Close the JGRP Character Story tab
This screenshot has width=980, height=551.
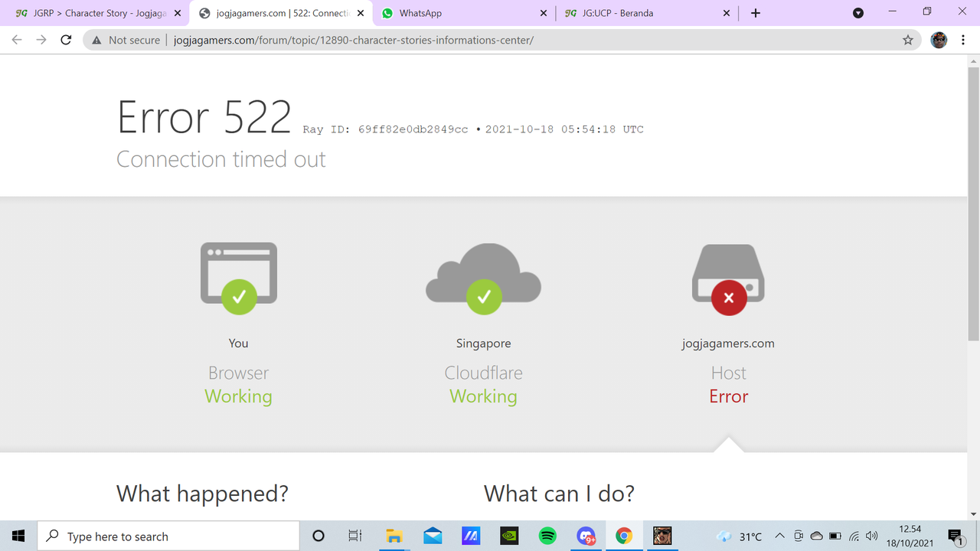pos(178,13)
